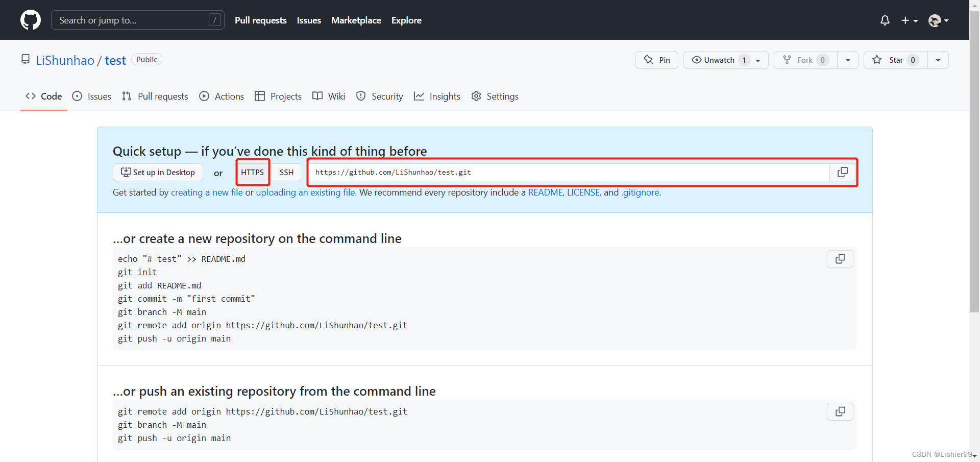The image size is (980, 462).
Task: Follow the uploading an existing file link
Action: click(305, 192)
